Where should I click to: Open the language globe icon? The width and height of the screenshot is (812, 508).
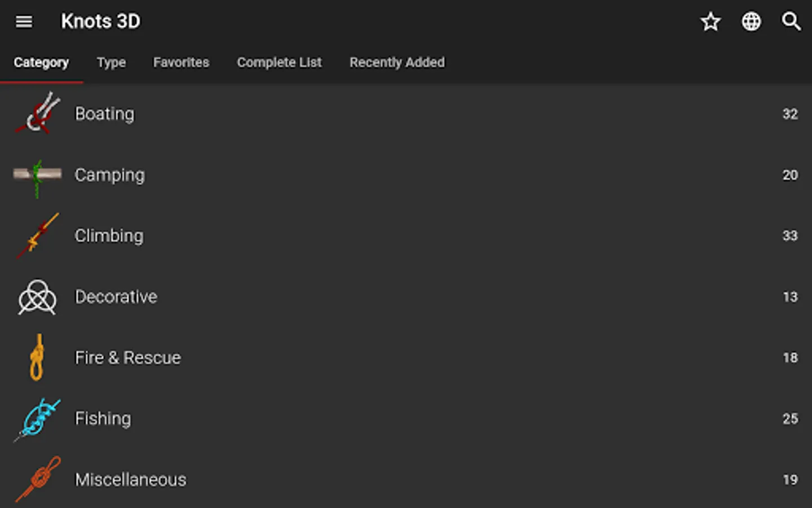(751, 21)
